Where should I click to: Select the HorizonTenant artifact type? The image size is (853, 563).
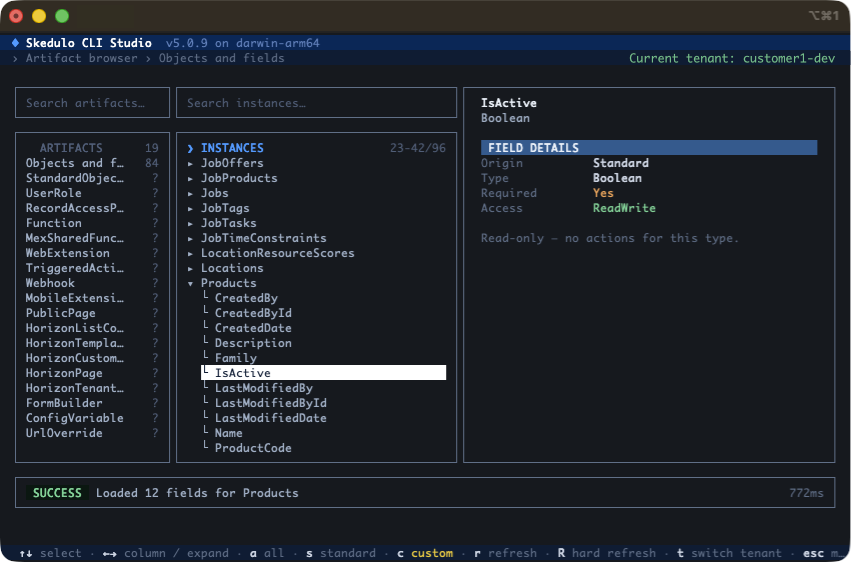tap(92, 388)
